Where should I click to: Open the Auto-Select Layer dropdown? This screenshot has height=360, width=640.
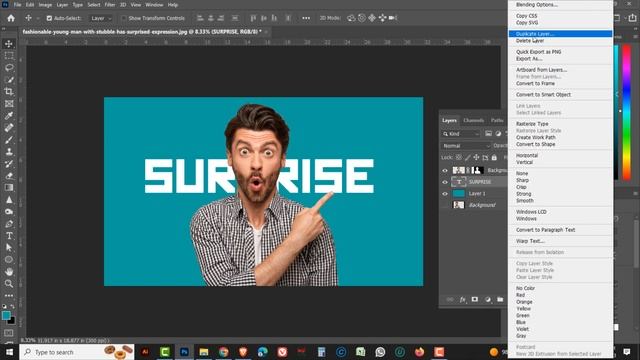click(x=101, y=18)
